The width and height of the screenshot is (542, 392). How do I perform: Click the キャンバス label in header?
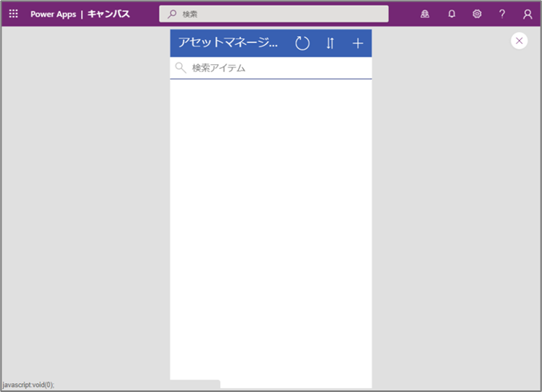[x=108, y=14]
